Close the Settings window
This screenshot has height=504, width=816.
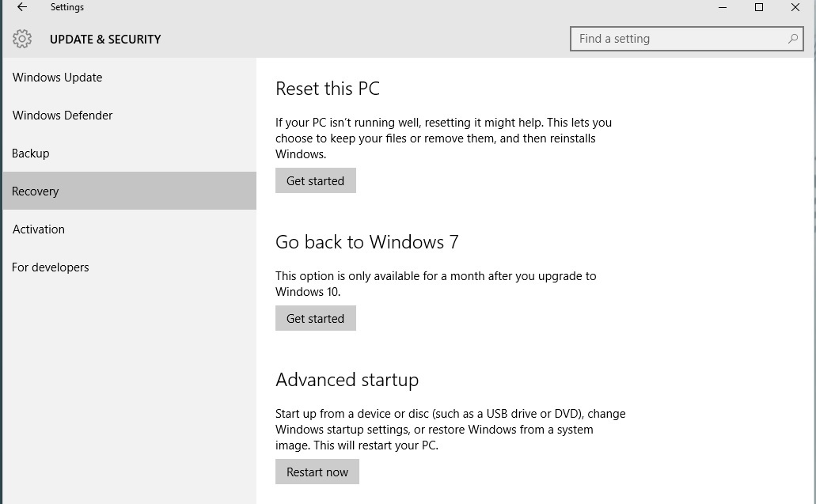point(795,7)
